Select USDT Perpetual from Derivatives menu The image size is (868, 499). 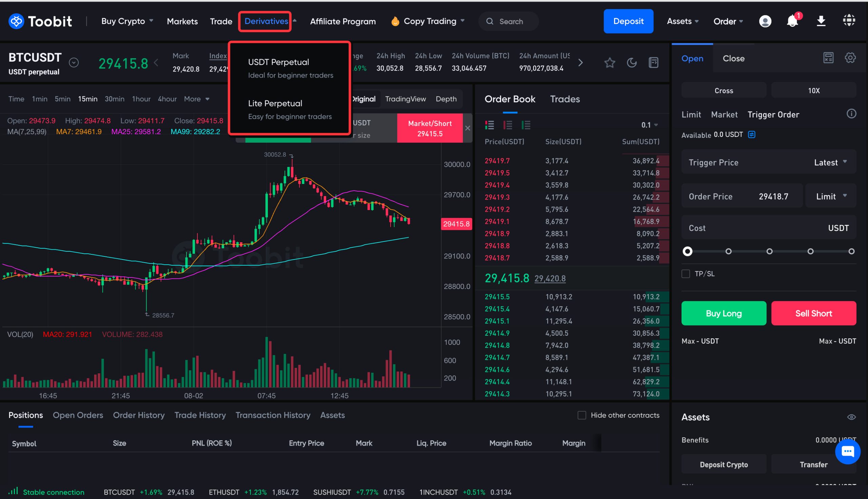(x=290, y=68)
